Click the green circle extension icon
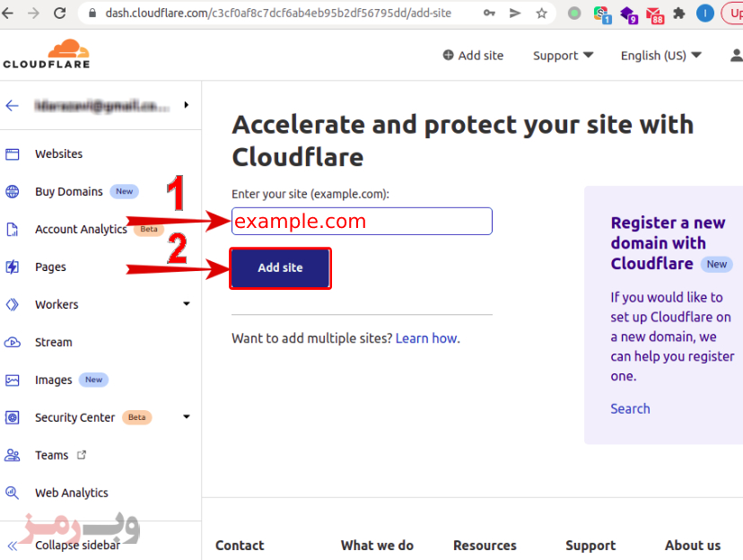 pyautogui.click(x=574, y=13)
